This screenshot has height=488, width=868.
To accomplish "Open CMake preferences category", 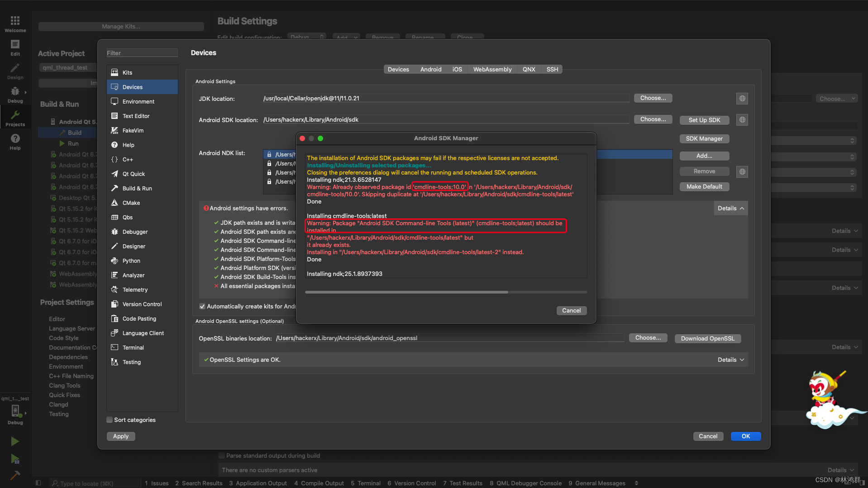I will pos(142,203).
